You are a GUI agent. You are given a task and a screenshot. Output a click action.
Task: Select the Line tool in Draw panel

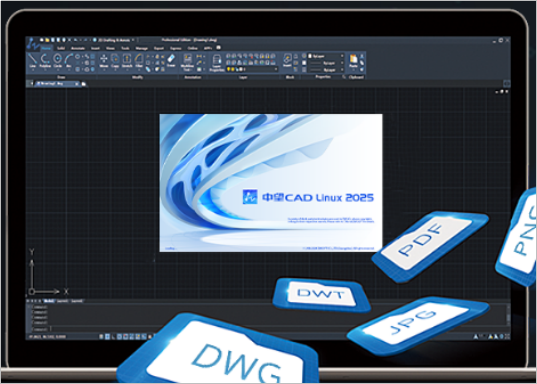(x=33, y=61)
